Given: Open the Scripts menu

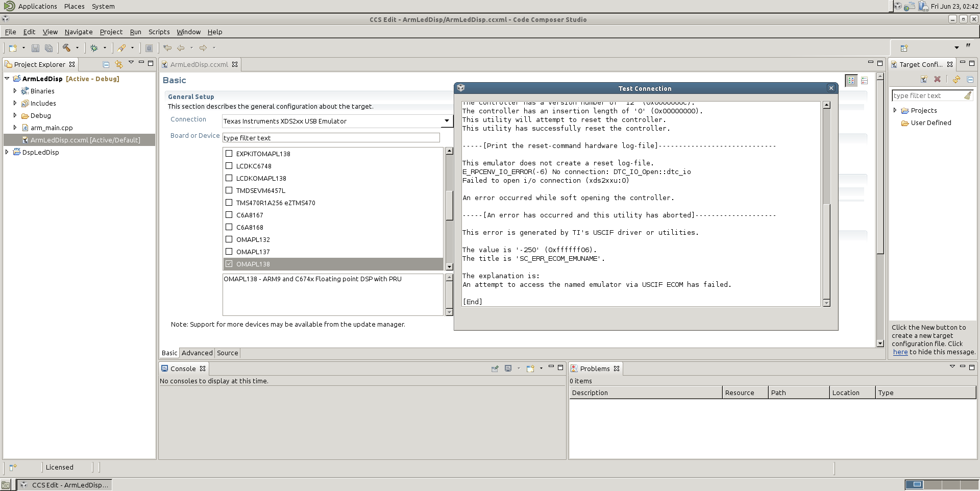Looking at the screenshot, I should pos(159,32).
